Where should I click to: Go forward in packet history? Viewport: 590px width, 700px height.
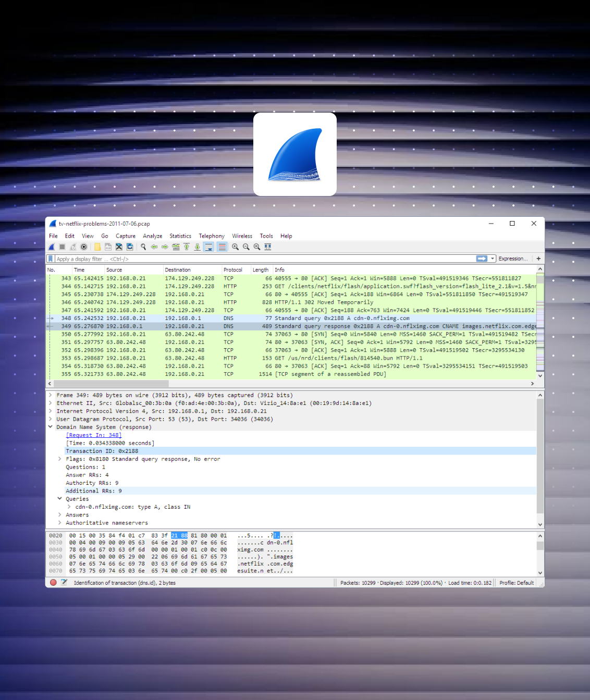[165, 247]
